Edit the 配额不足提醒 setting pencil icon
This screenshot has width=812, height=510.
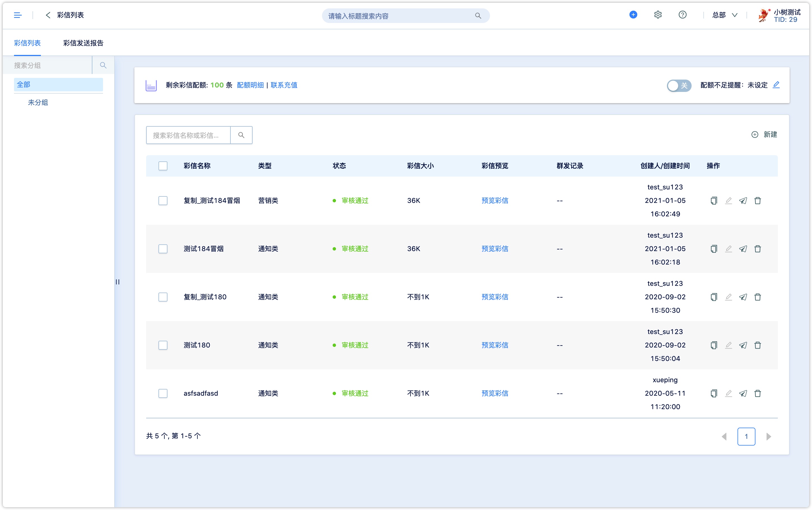[x=776, y=85]
